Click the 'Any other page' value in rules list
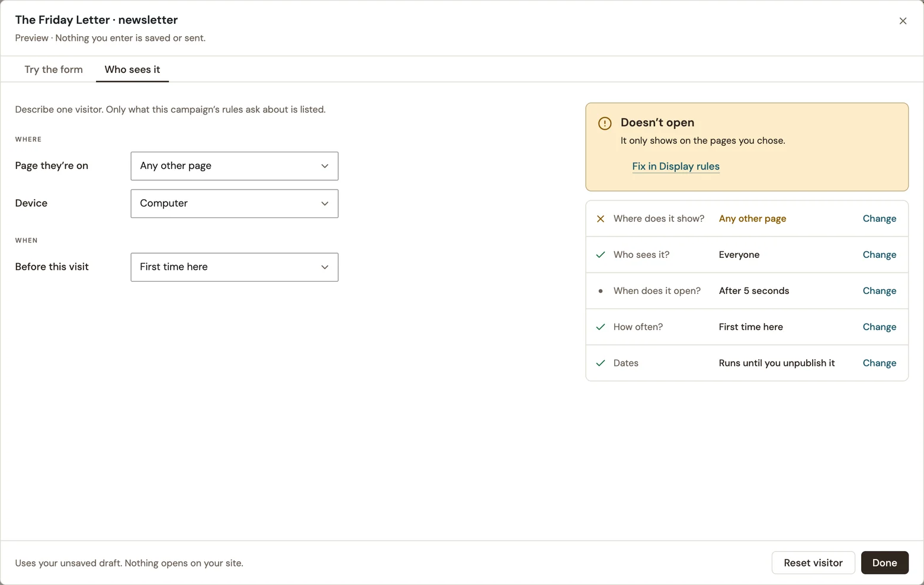The image size is (924, 585). pos(753,219)
